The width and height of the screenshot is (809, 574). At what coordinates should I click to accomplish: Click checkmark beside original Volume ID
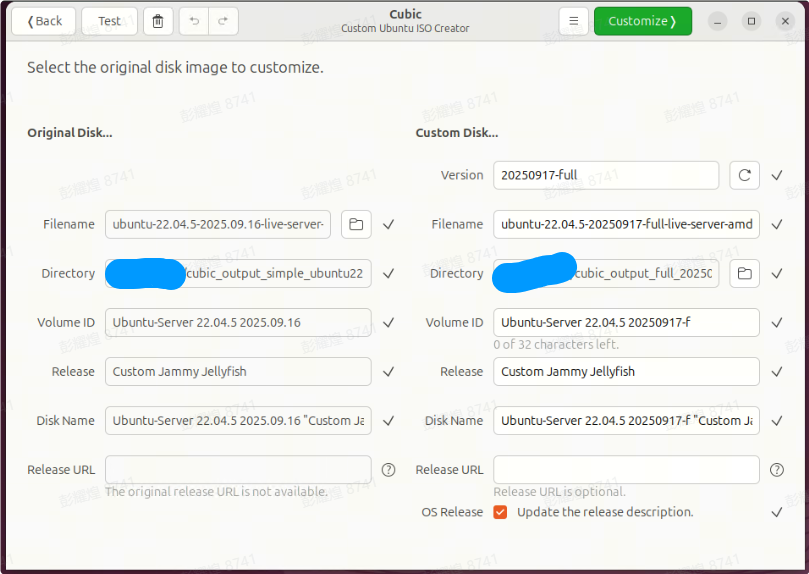click(x=389, y=322)
